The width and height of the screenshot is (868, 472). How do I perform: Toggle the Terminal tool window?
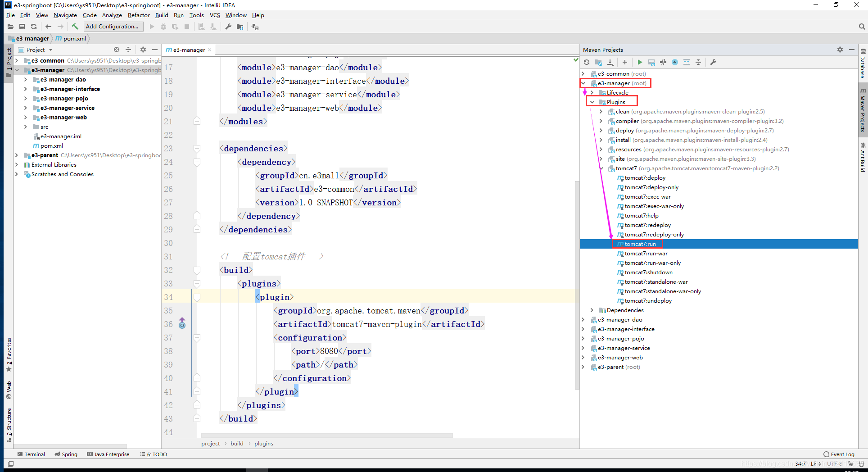31,454
